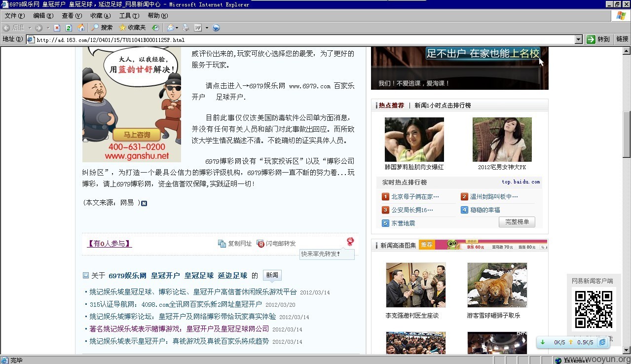This screenshot has height=364, width=631.
Task: Click the Internet zone globe status icon
Action: point(558,360)
